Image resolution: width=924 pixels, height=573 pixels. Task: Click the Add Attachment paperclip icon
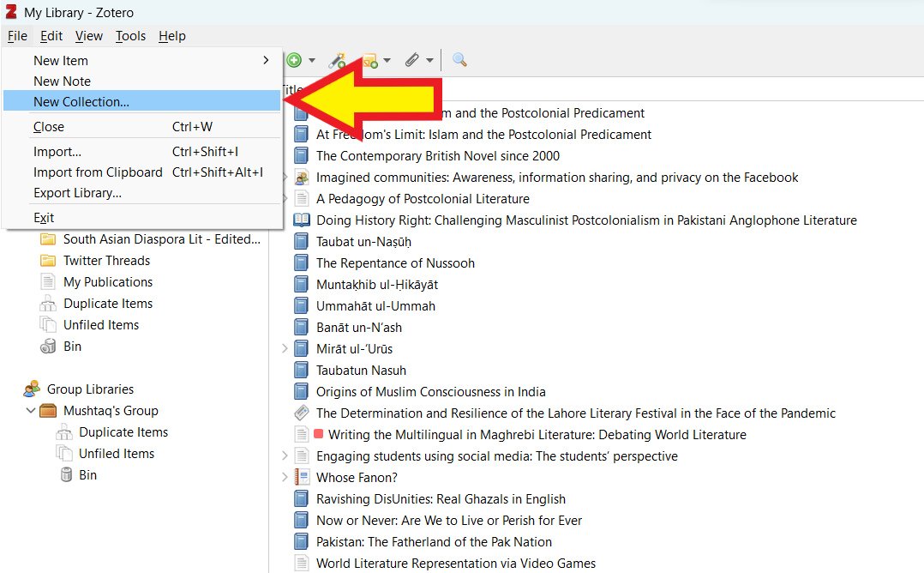[412, 59]
